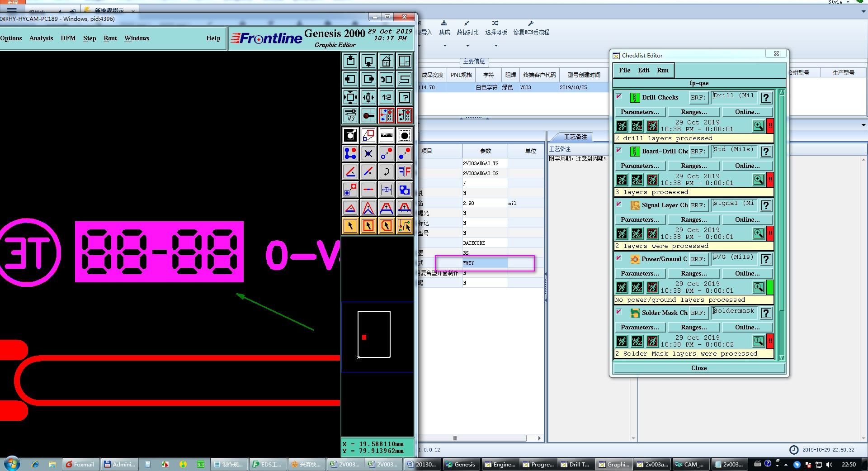Toggle the Signal Layer Checks checkbox
This screenshot has height=471, width=868.
tap(619, 204)
